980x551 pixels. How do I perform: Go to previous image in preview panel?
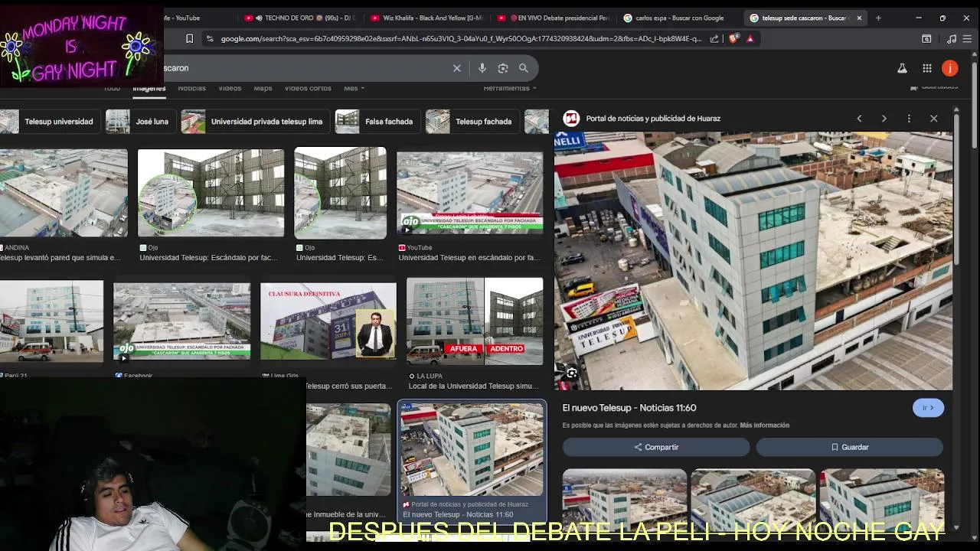pos(859,119)
